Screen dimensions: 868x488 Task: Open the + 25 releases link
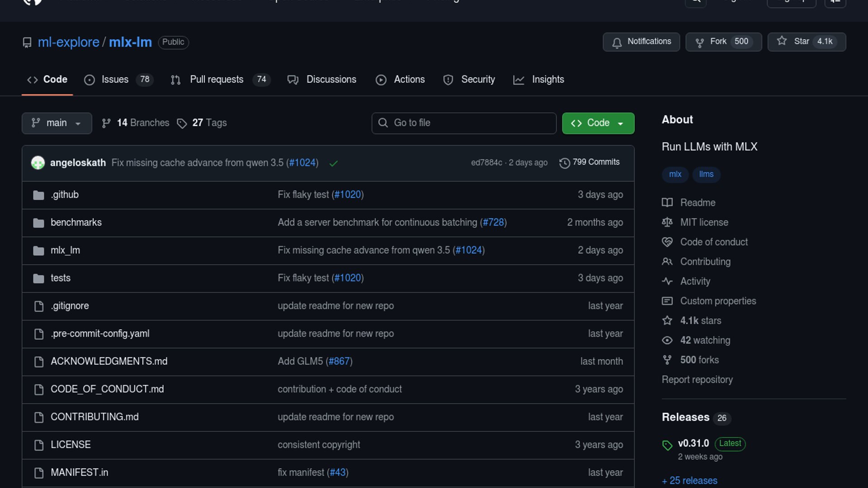(689, 480)
